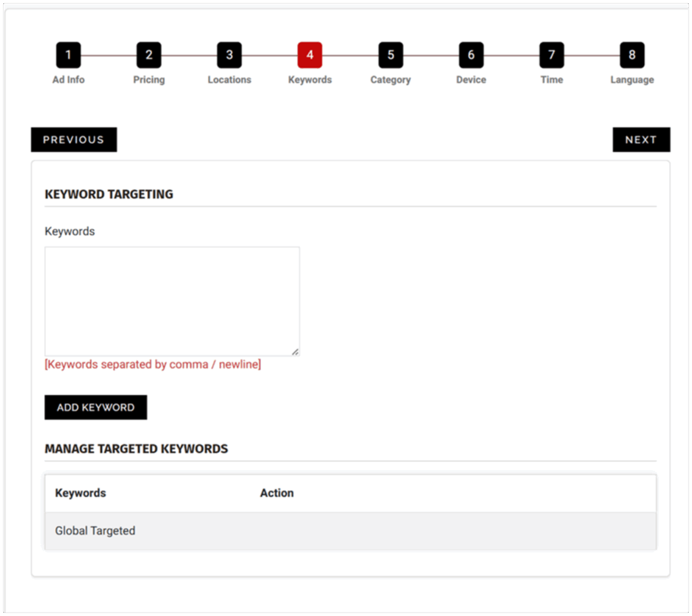Click the step 1 number icon

[x=68, y=55]
